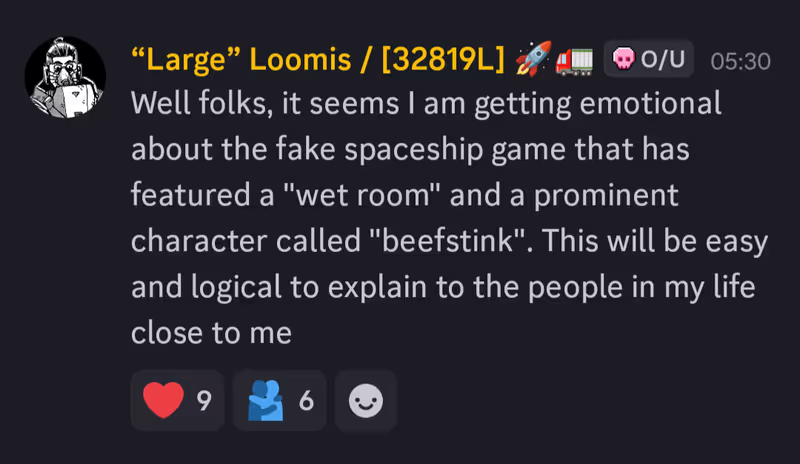Click the pink skull icon in server tag
This screenshot has height=464, width=800.
point(623,60)
